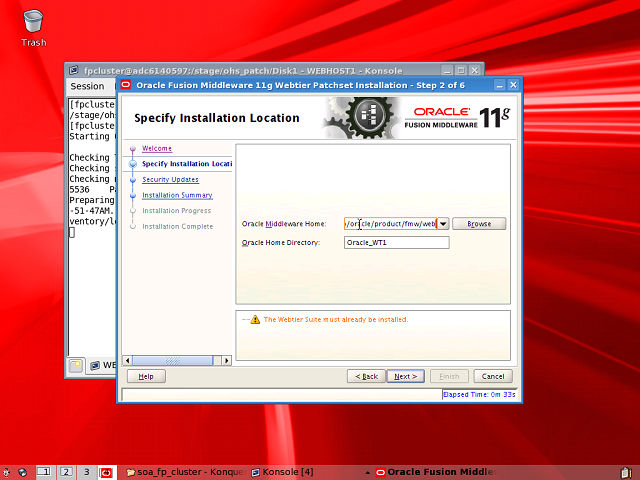The image size is (640, 480).
Task: Click the Oracle Home Directory field
Action: [x=396, y=242]
